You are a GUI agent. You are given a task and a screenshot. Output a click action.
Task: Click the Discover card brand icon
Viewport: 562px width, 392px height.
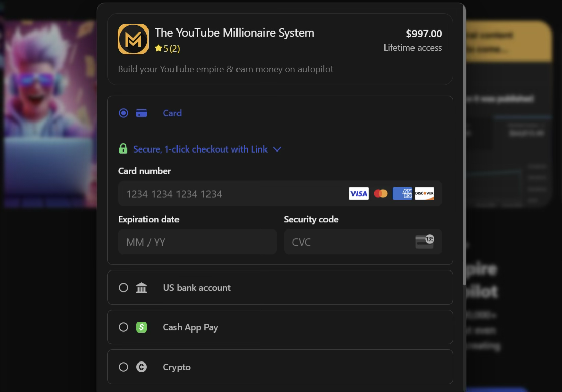click(x=424, y=194)
